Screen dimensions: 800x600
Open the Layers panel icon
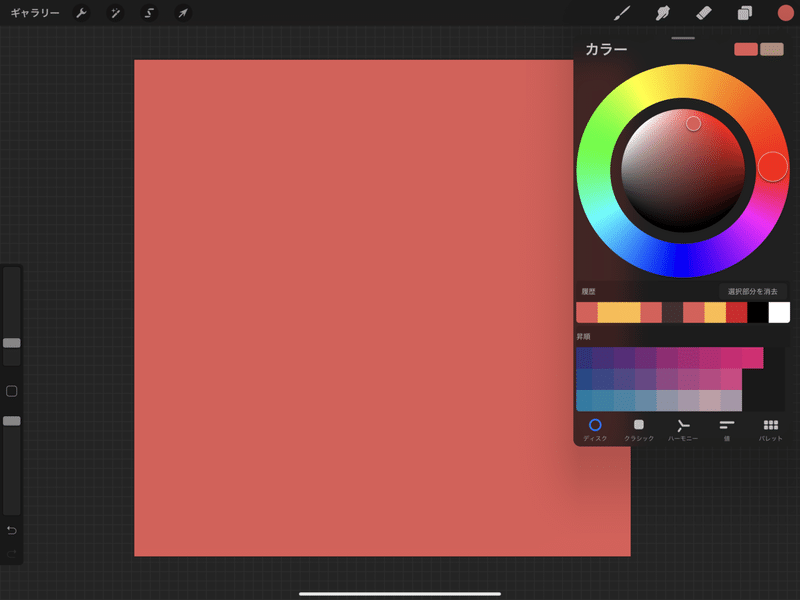click(744, 13)
